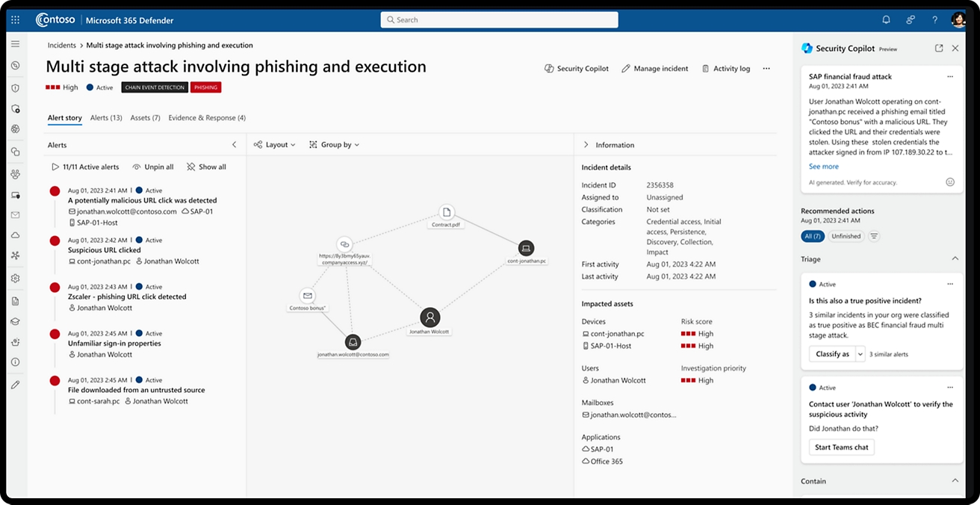Select the Contract.pdf node in graph
Viewport: 980px width, 505px height.
coord(446,213)
